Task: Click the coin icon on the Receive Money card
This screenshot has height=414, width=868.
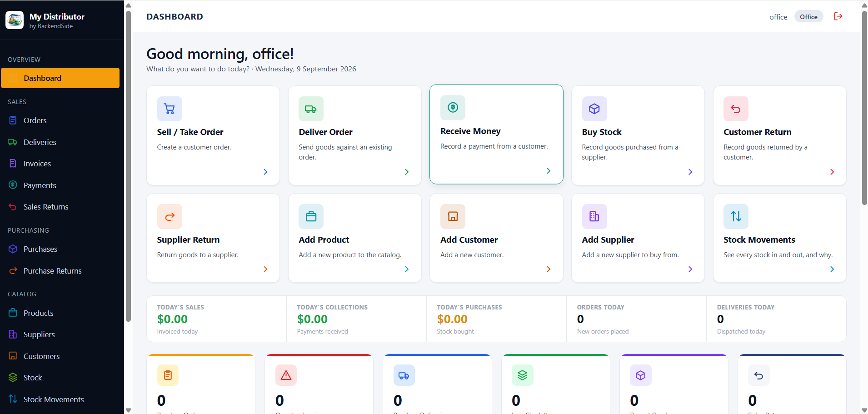Action: [x=453, y=108]
